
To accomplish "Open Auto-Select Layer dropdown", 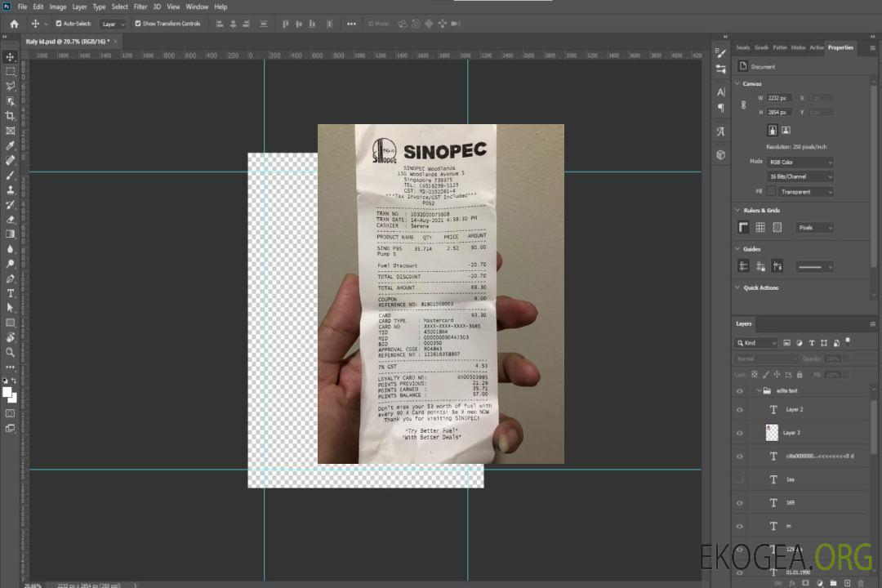I will [113, 24].
